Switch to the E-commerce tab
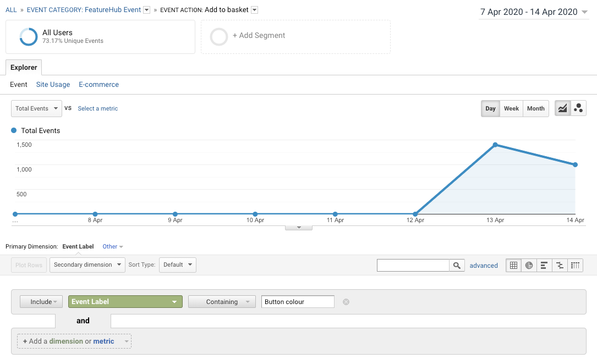 (x=98, y=84)
